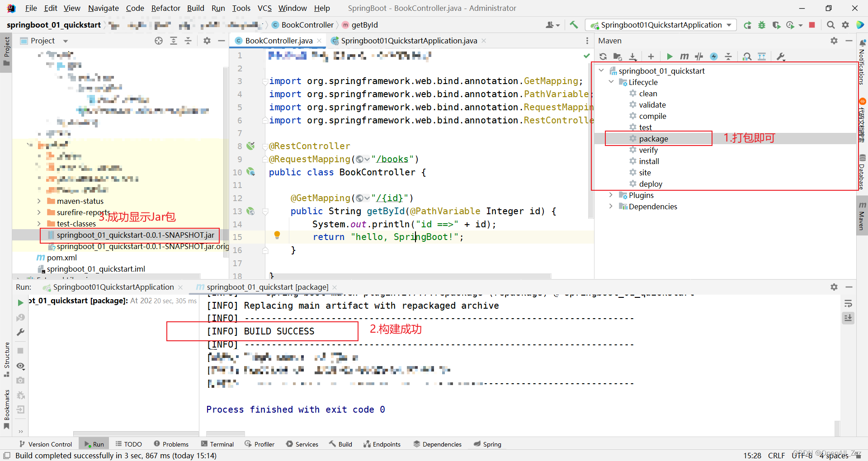Screen dimensions: 868x461
Task: Click UTF-8 encoding in status bar
Action: [802, 455]
